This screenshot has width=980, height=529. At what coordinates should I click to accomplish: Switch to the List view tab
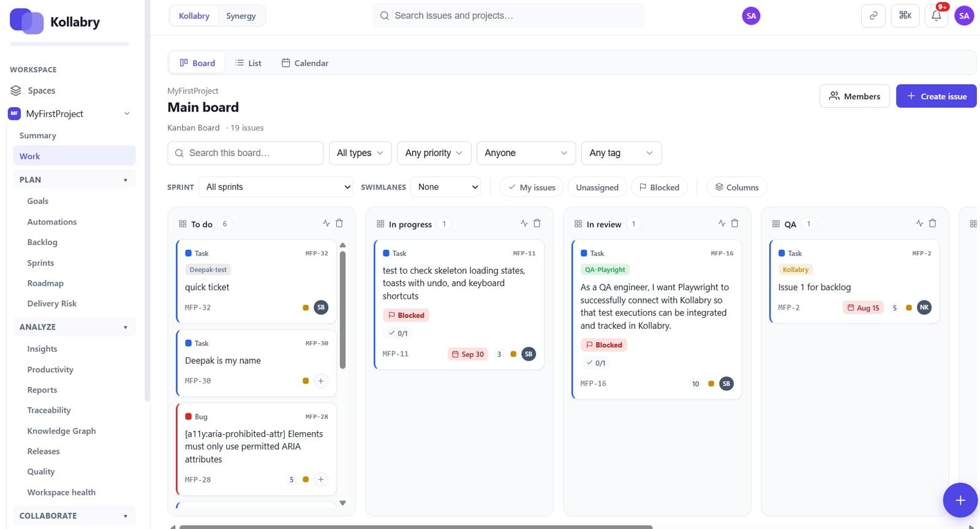coord(249,63)
